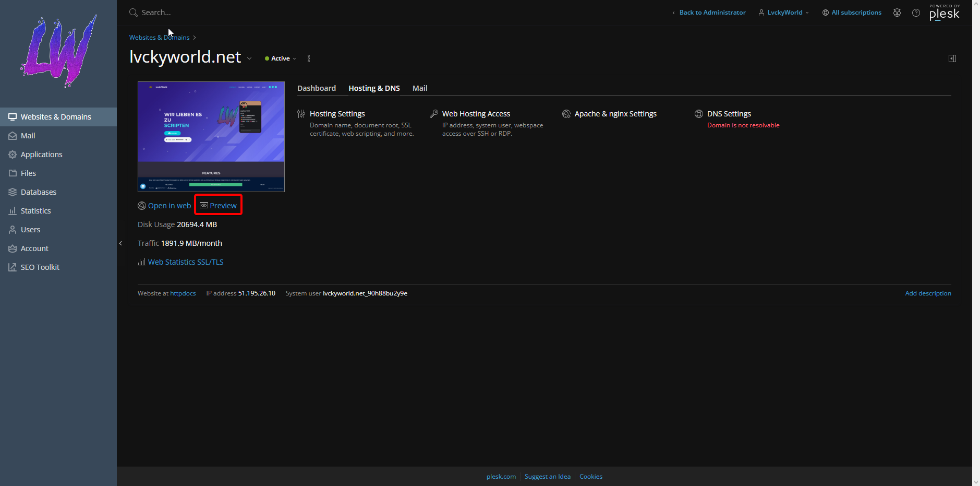
Task: Click the website screenshot thumbnail
Action: pos(211,137)
